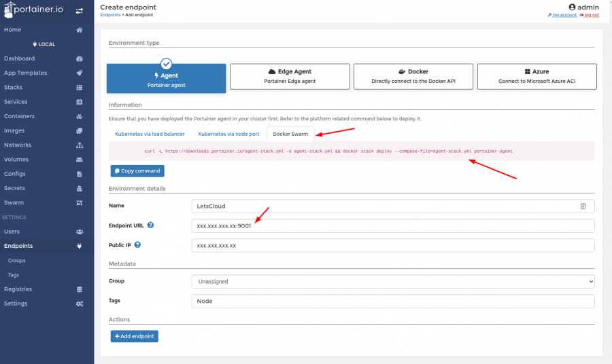
Task: Click the Endpoints breadcrumb link
Action: (x=110, y=15)
